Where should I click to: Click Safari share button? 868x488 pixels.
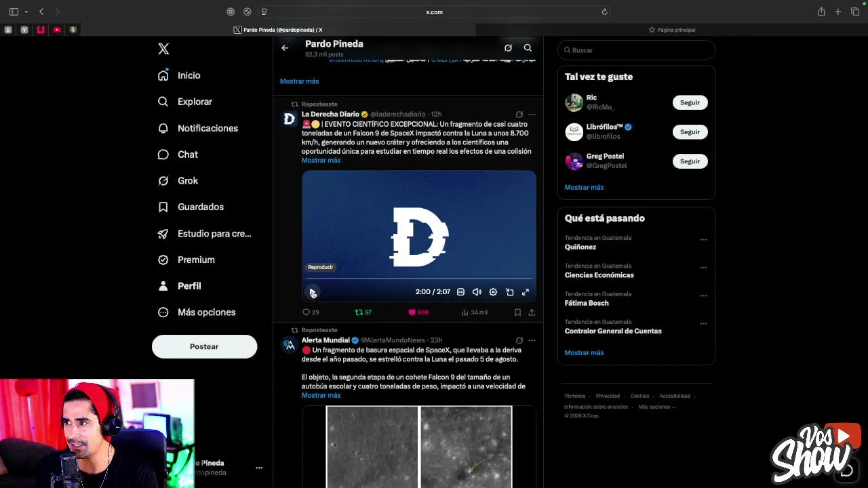click(x=821, y=12)
